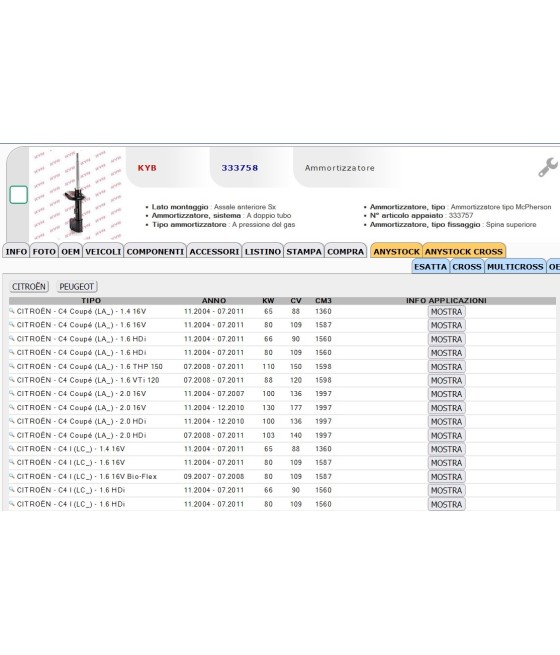Click paired article number 333757
Screen dimensions: 560x655
461,216
